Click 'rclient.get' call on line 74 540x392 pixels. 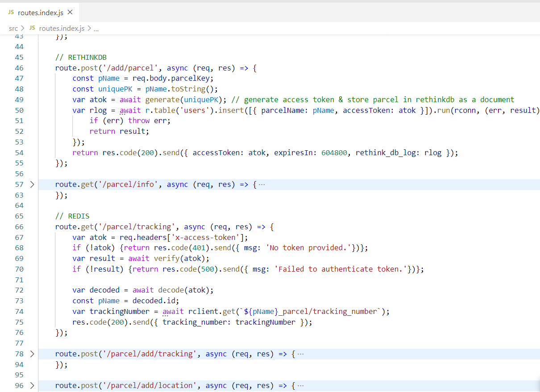[211, 311]
